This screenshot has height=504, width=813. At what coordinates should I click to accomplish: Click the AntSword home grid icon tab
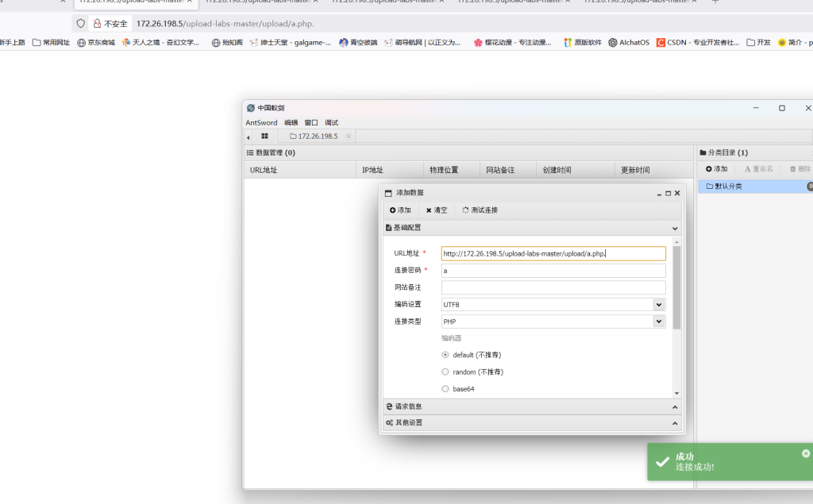pos(264,136)
